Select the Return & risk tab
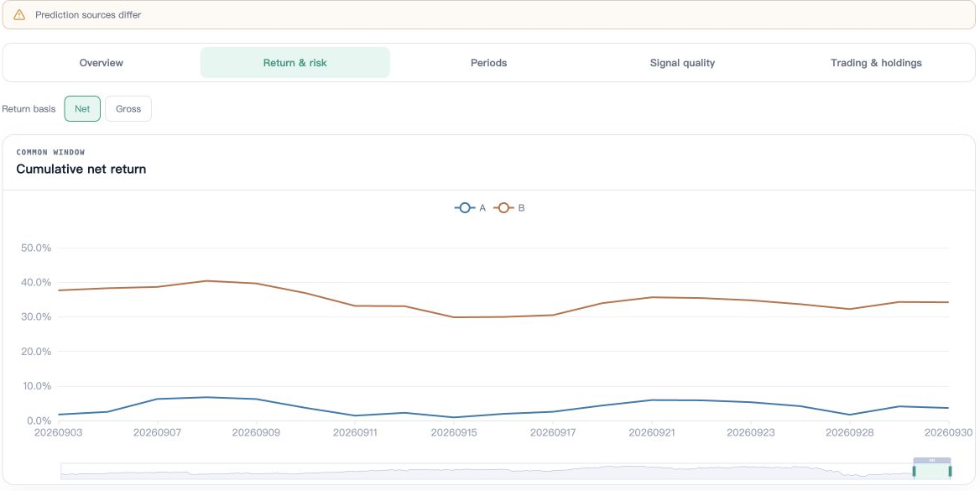Screen dimensions: 980x491 [295, 63]
